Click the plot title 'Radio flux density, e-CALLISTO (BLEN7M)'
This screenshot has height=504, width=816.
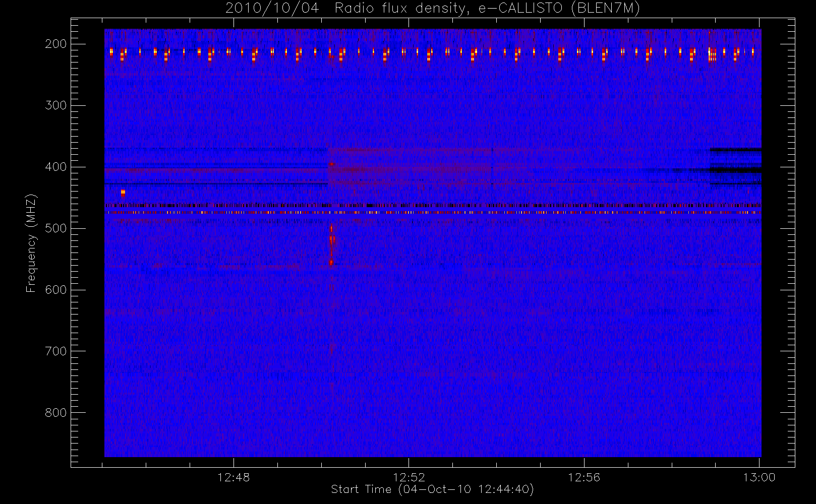487,9
